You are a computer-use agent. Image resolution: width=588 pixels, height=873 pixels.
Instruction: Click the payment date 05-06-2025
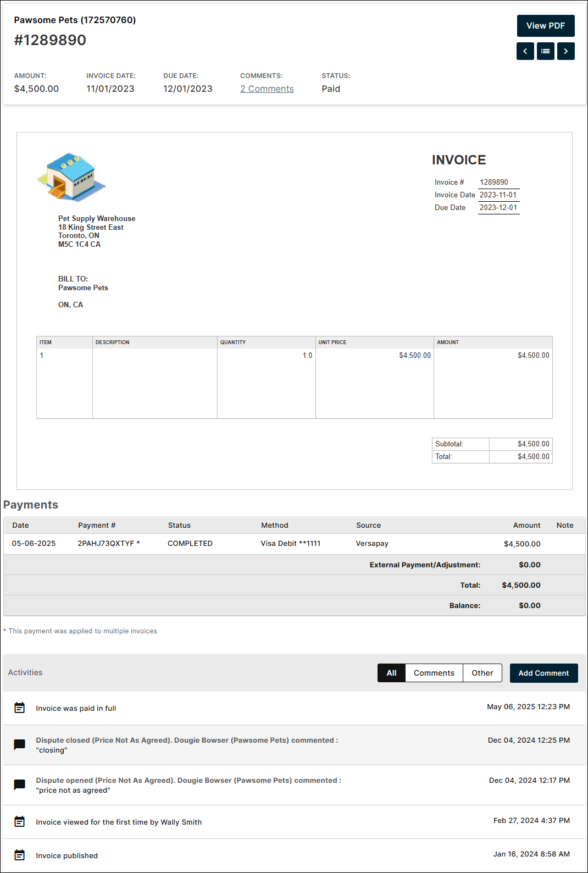pyautogui.click(x=34, y=543)
